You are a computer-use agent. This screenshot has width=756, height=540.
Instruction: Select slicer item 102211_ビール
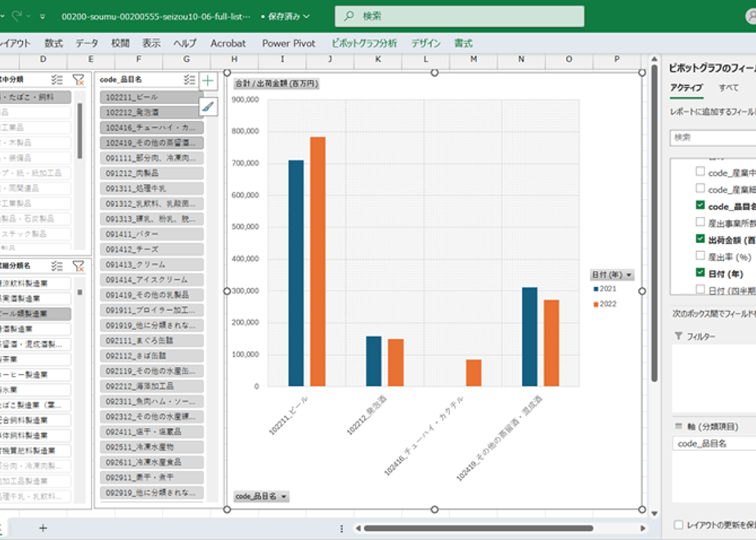coord(151,97)
